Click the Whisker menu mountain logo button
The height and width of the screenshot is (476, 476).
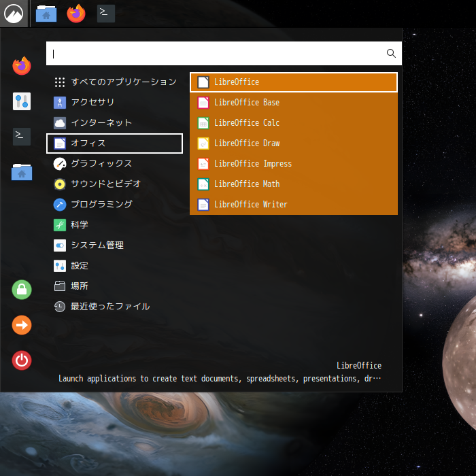(x=14, y=14)
